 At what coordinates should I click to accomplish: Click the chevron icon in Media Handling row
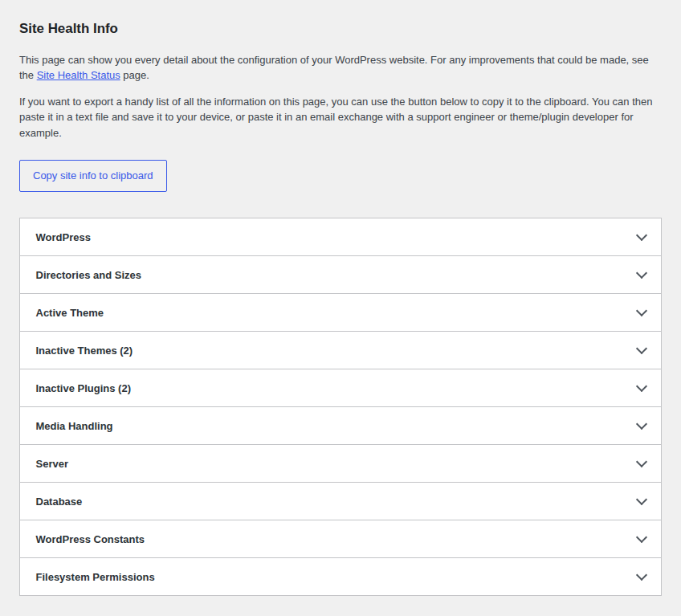[642, 426]
